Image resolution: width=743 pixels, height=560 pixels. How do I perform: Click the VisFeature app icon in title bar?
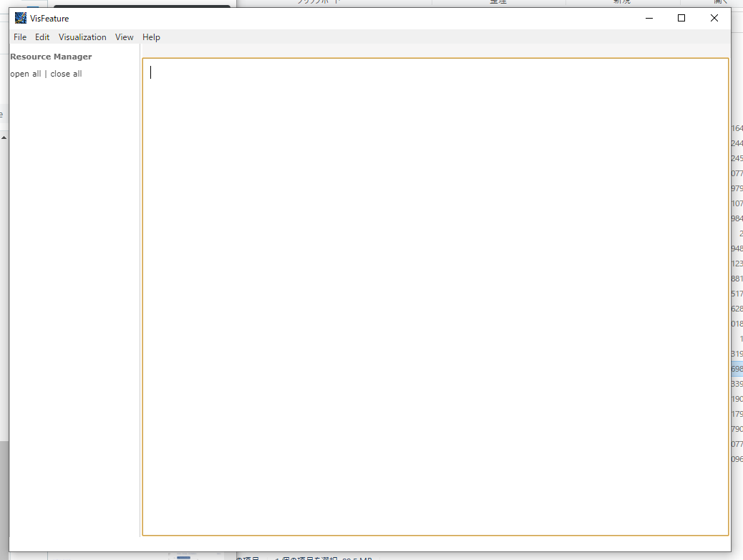pos(20,18)
